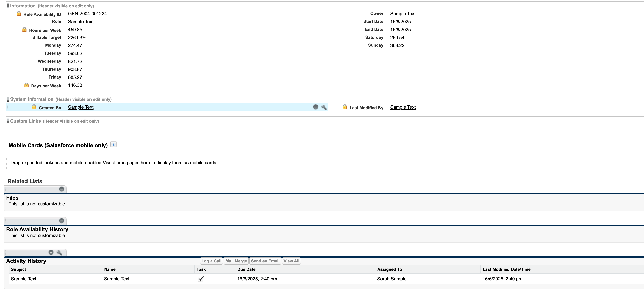Remove the Created By field using minus icon
The width and height of the screenshot is (644, 290).
point(315,107)
